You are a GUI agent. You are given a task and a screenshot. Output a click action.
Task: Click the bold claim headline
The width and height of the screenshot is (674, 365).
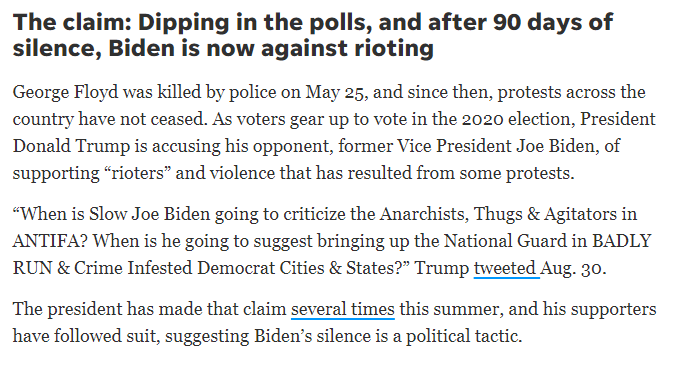pos(313,35)
